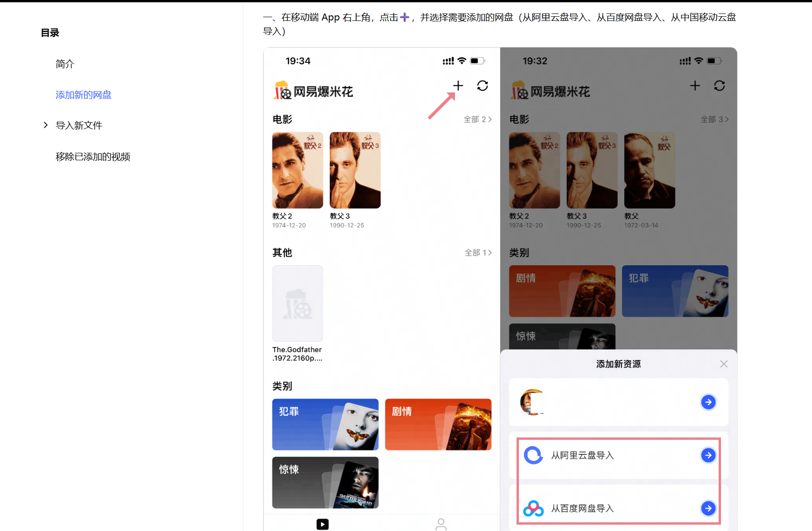
Task: Open 教父 3 poster in the 19:34 screen
Action: pos(355,170)
